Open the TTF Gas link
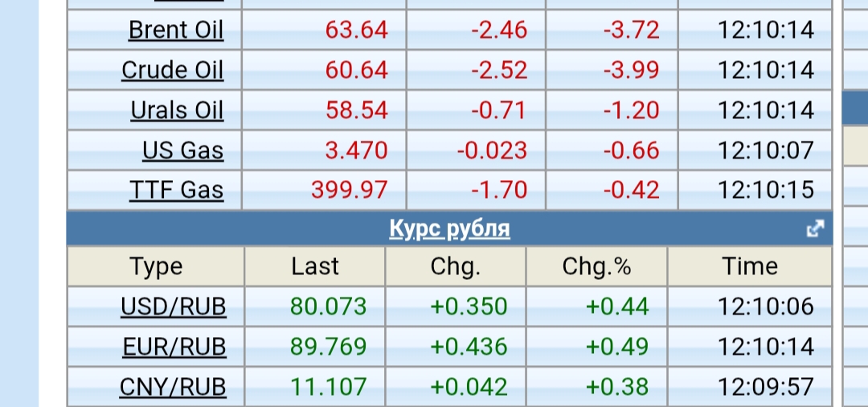 (176, 191)
